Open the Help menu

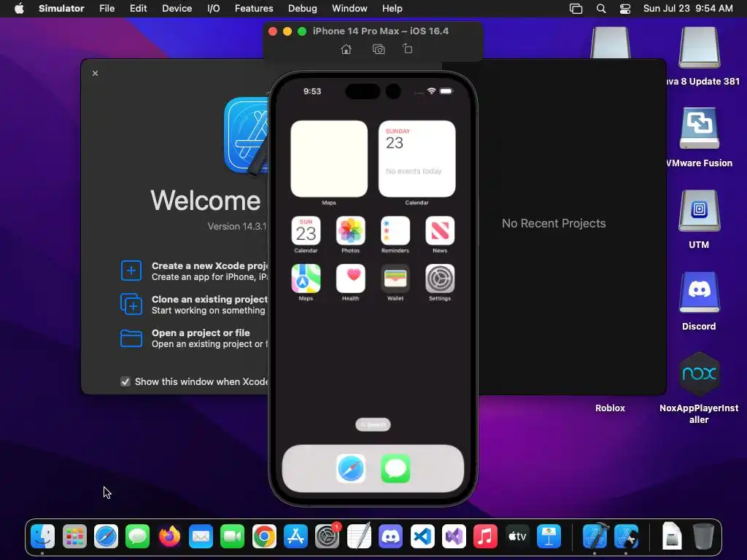point(392,9)
